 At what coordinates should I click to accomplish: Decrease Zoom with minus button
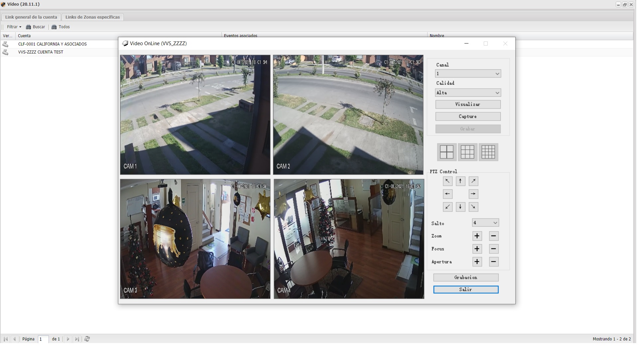(494, 236)
